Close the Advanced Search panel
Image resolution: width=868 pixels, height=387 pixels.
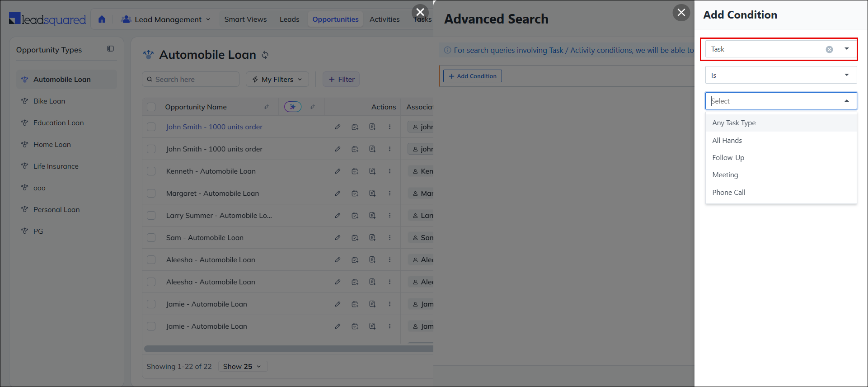point(681,12)
